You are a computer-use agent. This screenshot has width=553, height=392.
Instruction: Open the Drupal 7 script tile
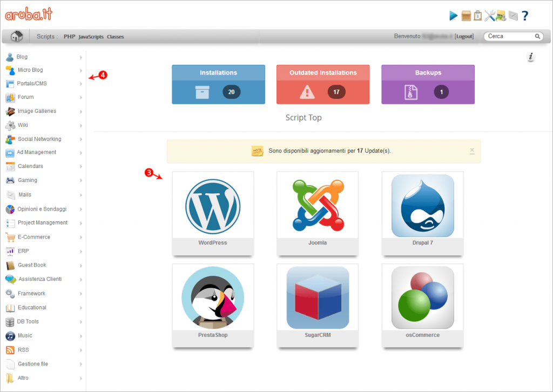coord(422,213)
